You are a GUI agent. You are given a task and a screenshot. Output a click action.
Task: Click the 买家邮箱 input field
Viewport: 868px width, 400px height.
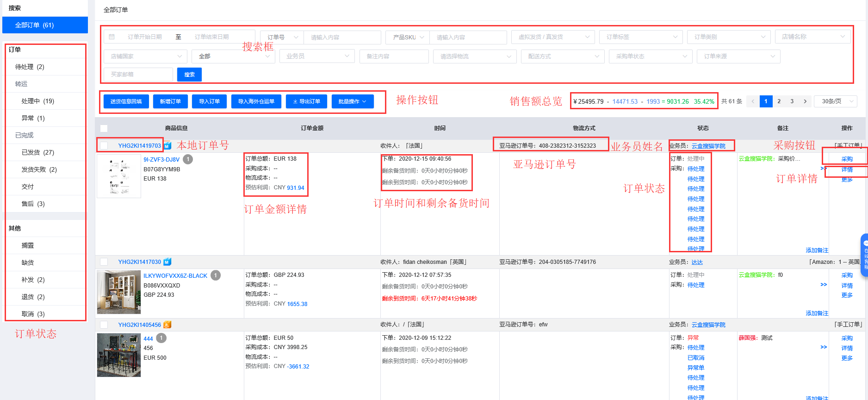point(138,75)
